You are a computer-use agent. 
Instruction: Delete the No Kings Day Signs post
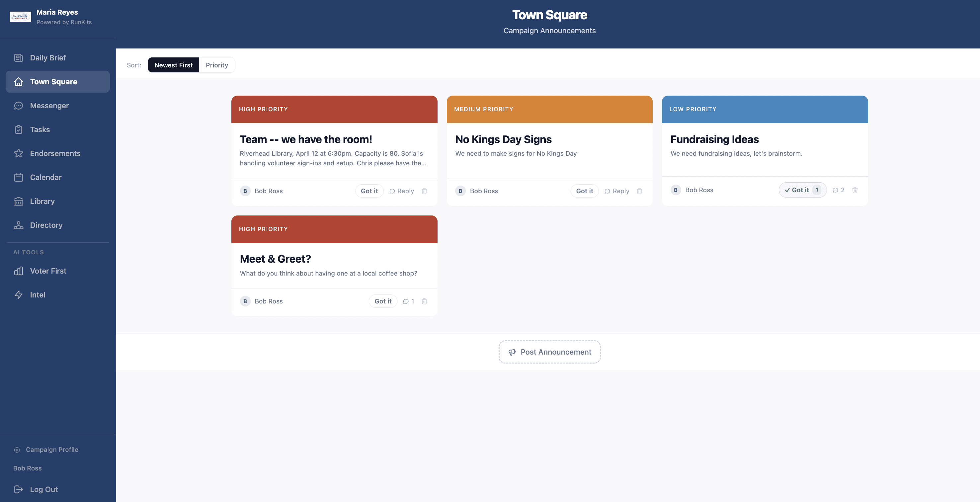coord(639,191)
